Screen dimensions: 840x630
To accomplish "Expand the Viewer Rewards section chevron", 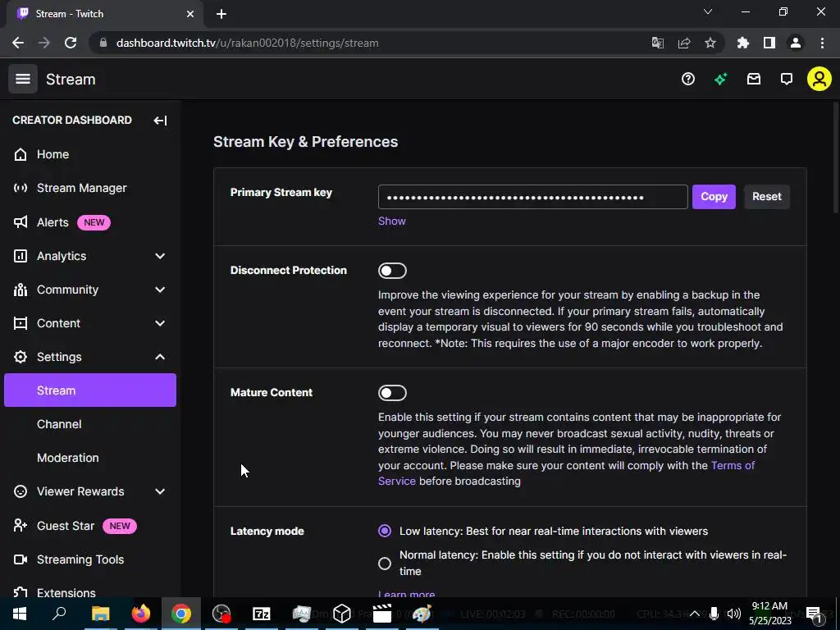I will pyautogui.click(x=160, y=491).
